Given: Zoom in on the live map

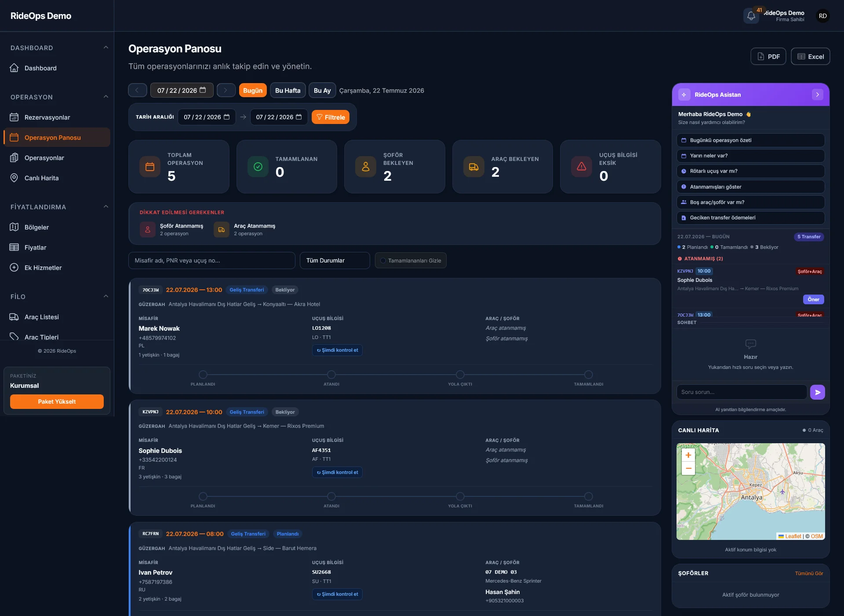Looking at the screenshot, I should [x=688, y=456].
